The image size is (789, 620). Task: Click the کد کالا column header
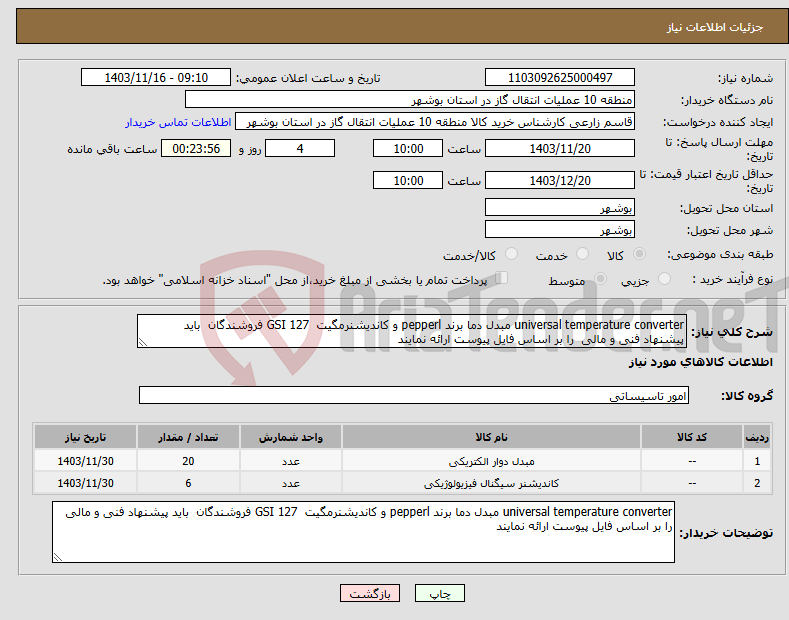coord(692,437)
